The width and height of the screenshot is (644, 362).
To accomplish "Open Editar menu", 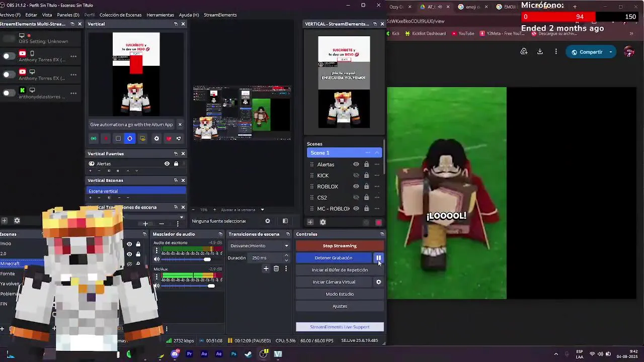I will [x=31, y=15].
